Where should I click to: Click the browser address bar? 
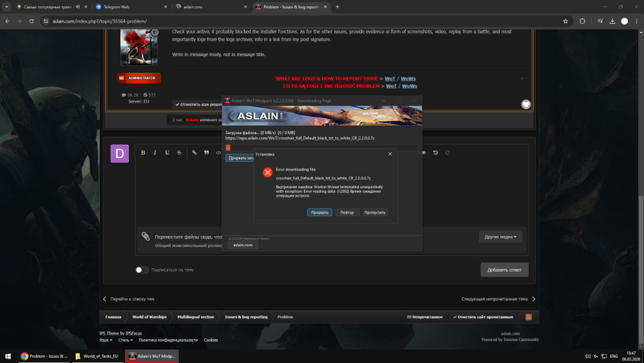point(304,21)
